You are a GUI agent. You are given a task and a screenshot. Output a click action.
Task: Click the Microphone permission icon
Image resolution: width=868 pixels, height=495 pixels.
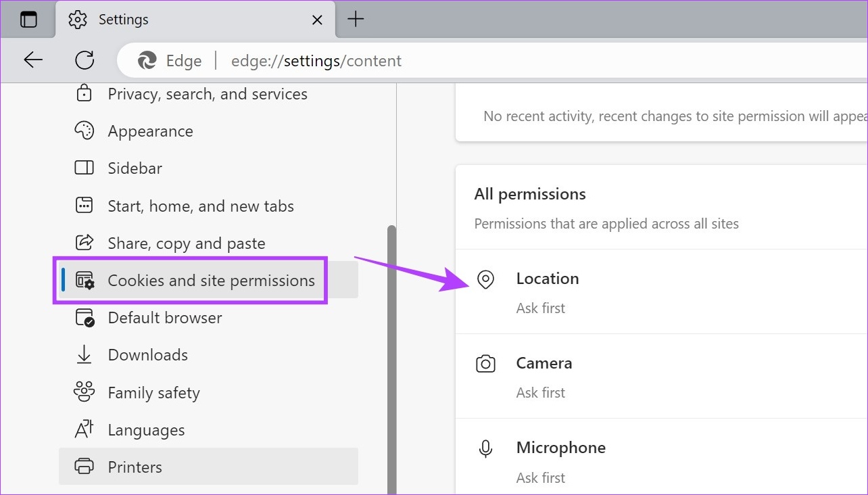point(485,448)
